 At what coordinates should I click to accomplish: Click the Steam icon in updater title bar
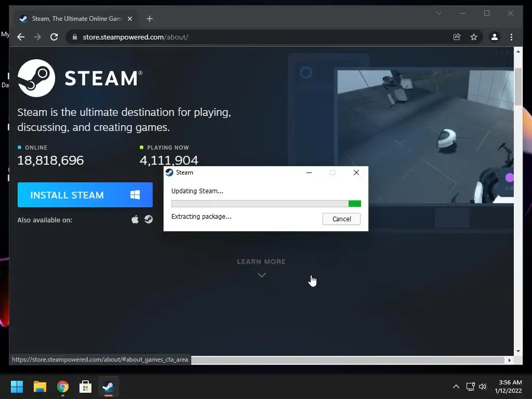[x=169, y=172]
